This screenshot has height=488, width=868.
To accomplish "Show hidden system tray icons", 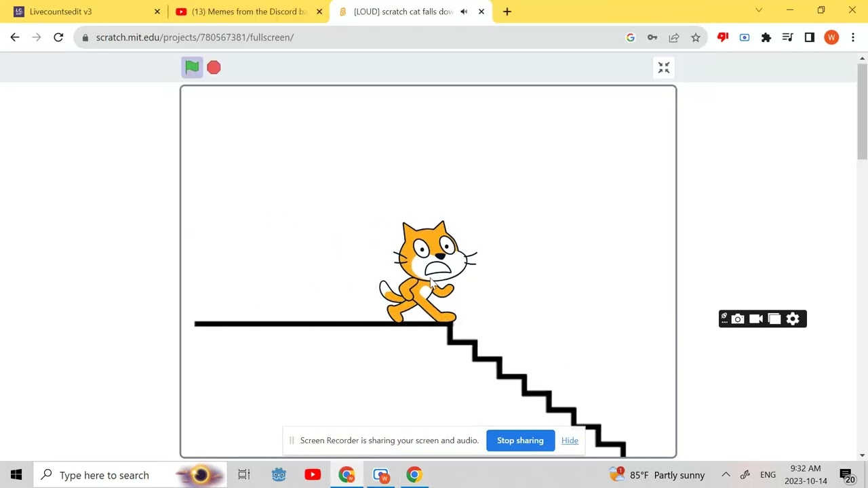I will pos(726,475).
